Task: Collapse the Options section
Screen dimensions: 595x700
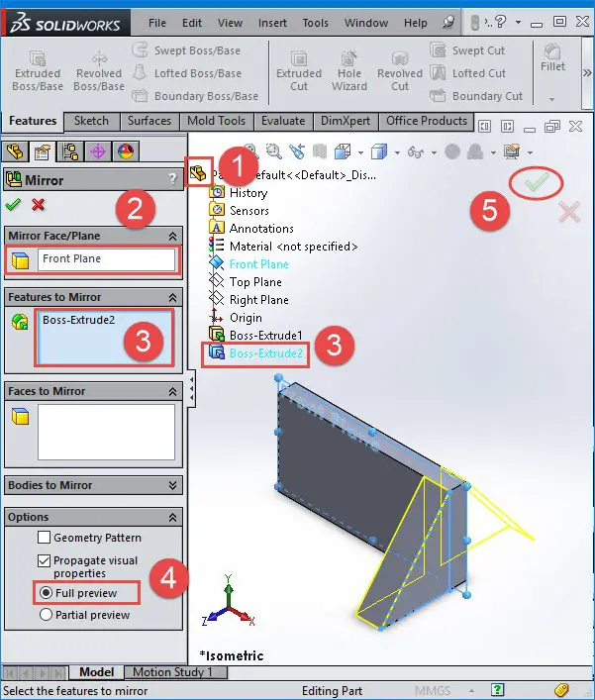Action: click(x=172, y=517)
